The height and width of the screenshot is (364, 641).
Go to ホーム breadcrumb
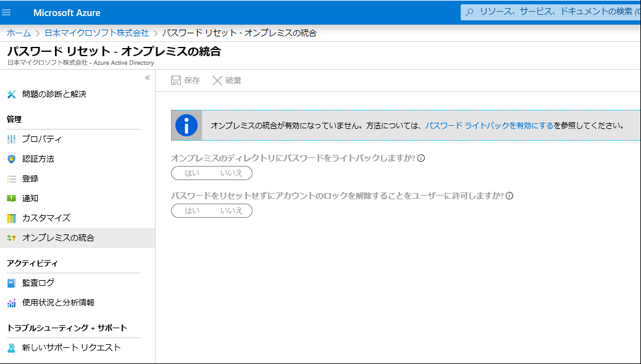click(x=19, y=33)
